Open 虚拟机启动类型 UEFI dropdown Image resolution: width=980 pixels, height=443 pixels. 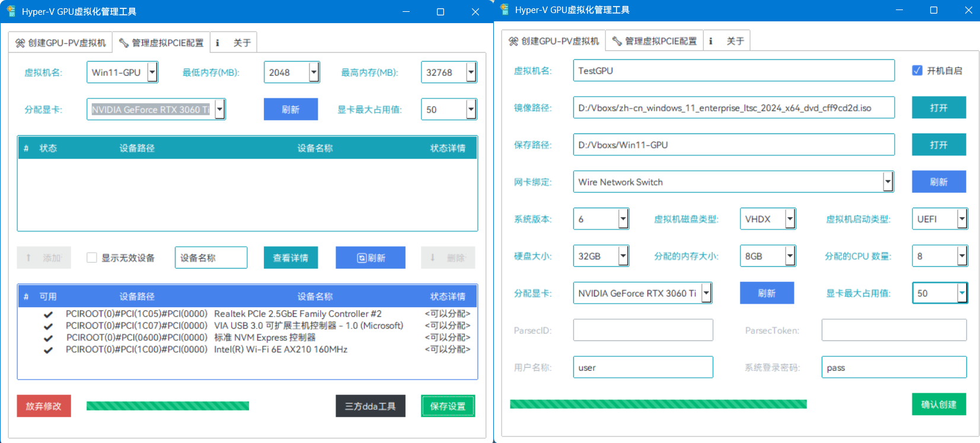point(962,219)
